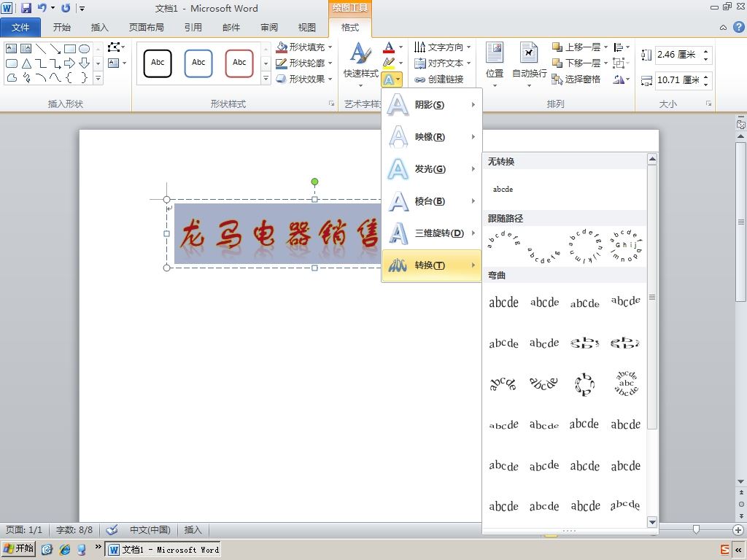Open 形状填充 shape fill options
This screenshot has height=560, width=747.
[x=304, y=47]
